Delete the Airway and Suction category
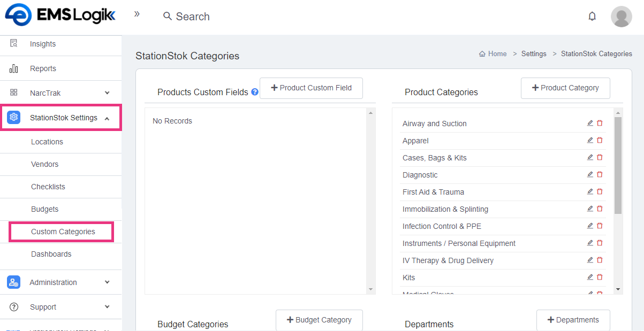644x331 pixels. 600,123
